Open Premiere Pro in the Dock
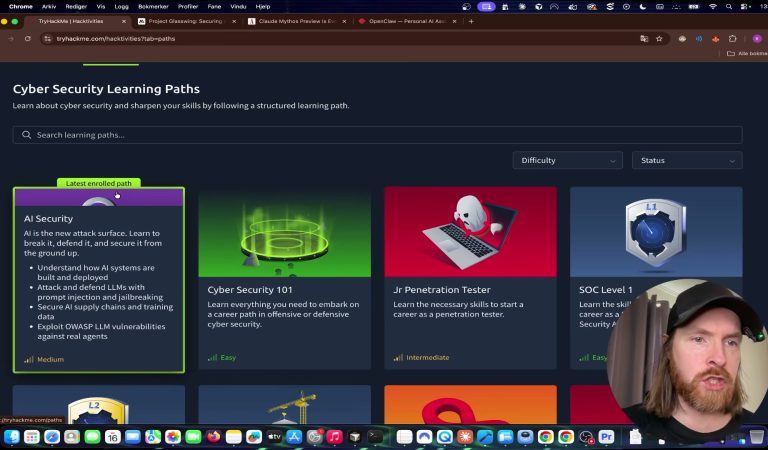This screenshot has height=450, width=768. pyautogui.click(x=606, y=436)
